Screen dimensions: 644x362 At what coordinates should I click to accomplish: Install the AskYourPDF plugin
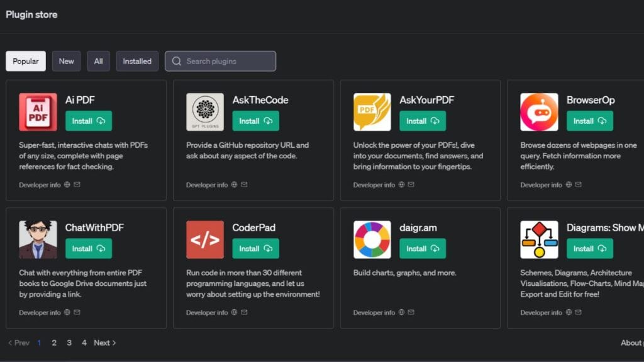click(x=423, y=121)
